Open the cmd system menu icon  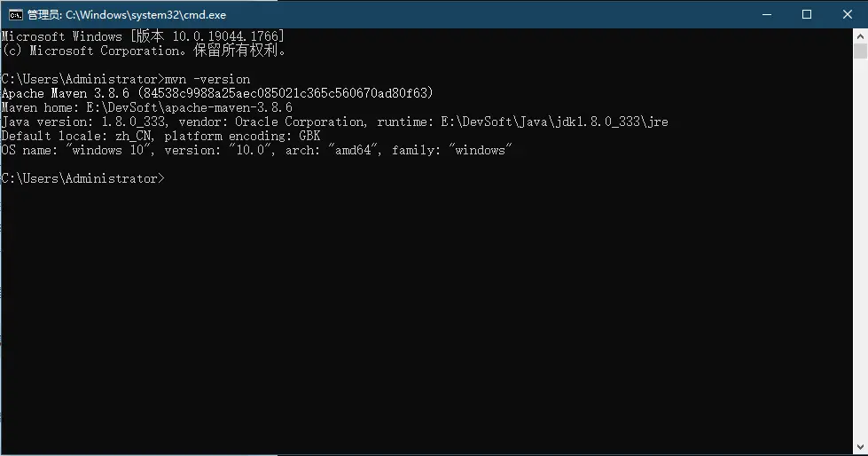click(x=15, y=14)
